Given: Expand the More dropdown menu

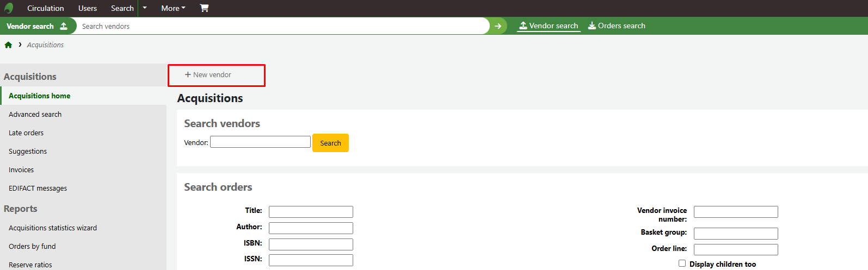Looking at the screenshot, I should click(x=173, y=8).
